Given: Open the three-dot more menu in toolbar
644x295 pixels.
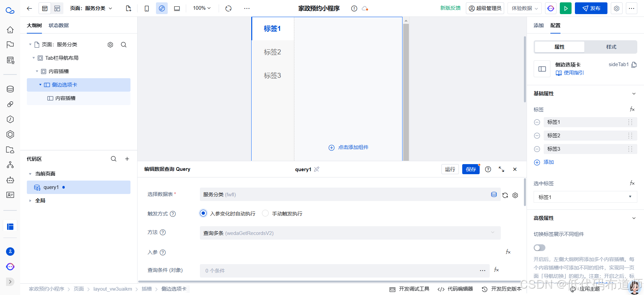Looking at the screenshot, I should pyautogui.click(x=247, y=8).
